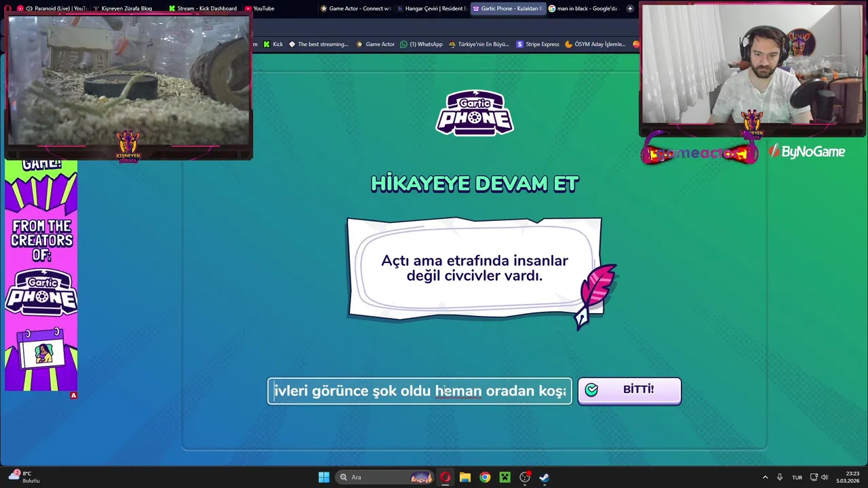
Task: Click the small red ad info badge
Action: [74, 395]
